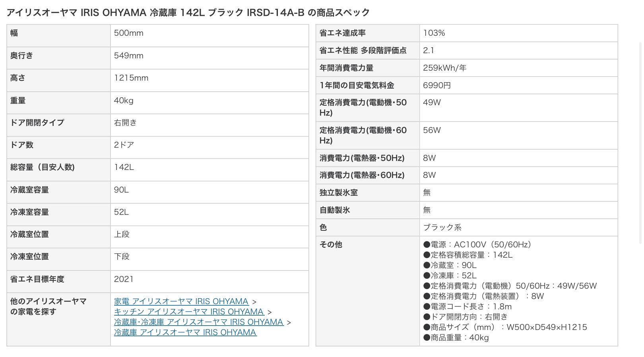Click the 259kWh/年 annual consumption value
This screenshot has width=644, height=357.
pos(445,68)
